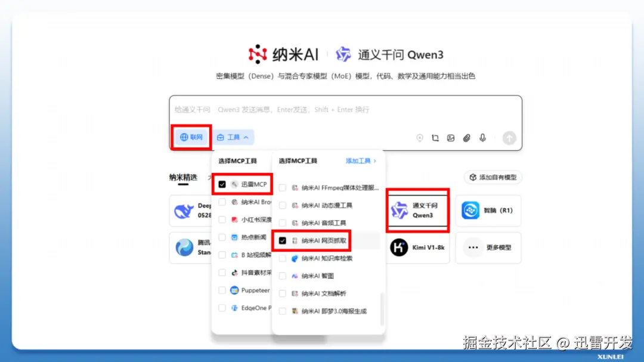
Task: Click the 抖音素材采 icon
Action: pos(234,273)
